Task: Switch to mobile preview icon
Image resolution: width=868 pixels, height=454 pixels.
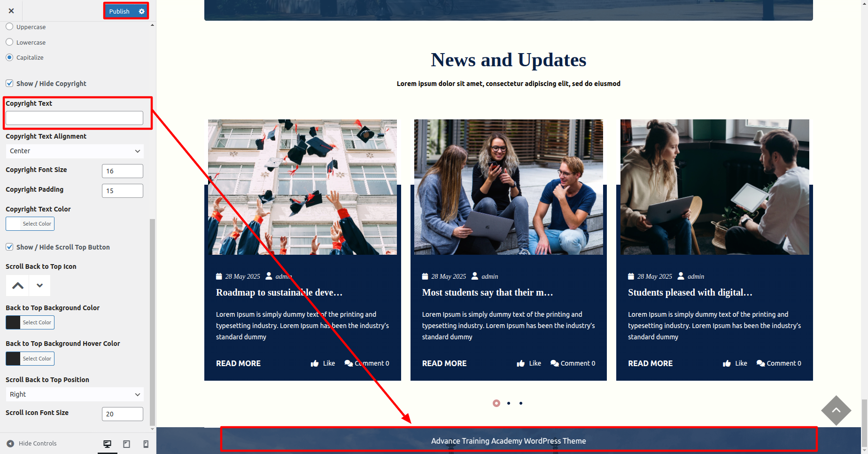Action: [x=146, y=444]
